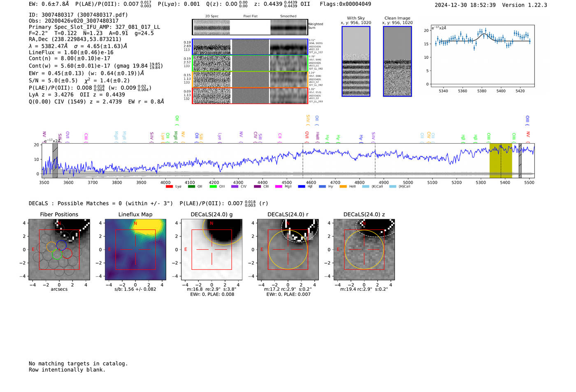This screenshot has width=576, height=392.
Task: Select the LineFlux = 1.60(±0.46)e-16 value
Action: click(71, 53)
